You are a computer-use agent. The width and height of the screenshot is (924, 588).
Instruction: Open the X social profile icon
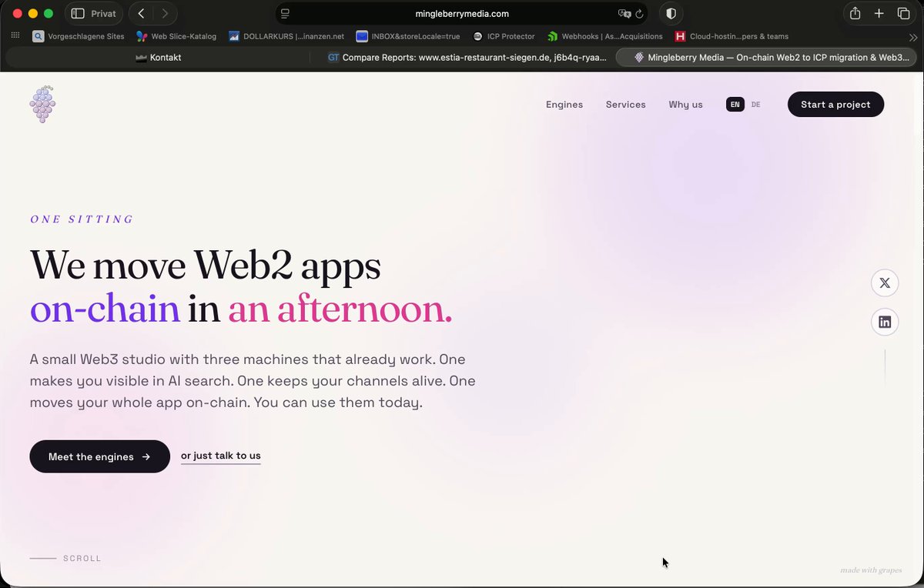click(x=885, y=282)
